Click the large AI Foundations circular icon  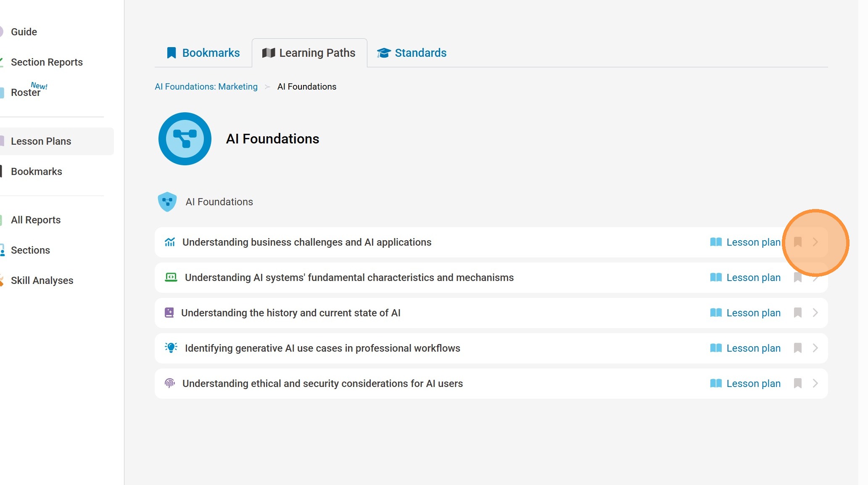pos(185,139)
